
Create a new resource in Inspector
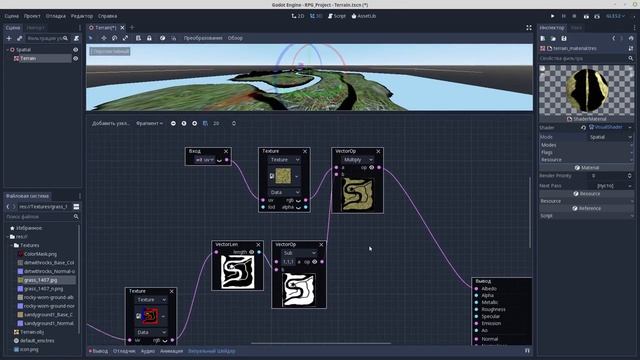pos(543,38)
